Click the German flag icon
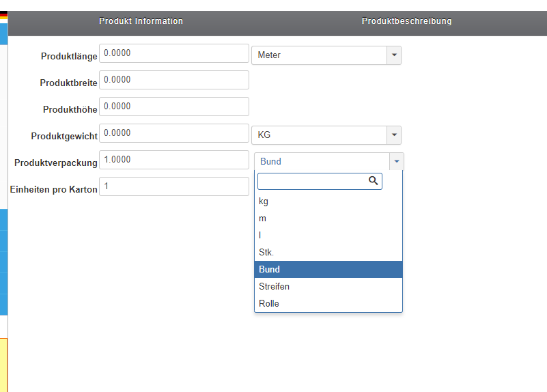The width and height of the screenshot is (547, 392). pos(3,14)
